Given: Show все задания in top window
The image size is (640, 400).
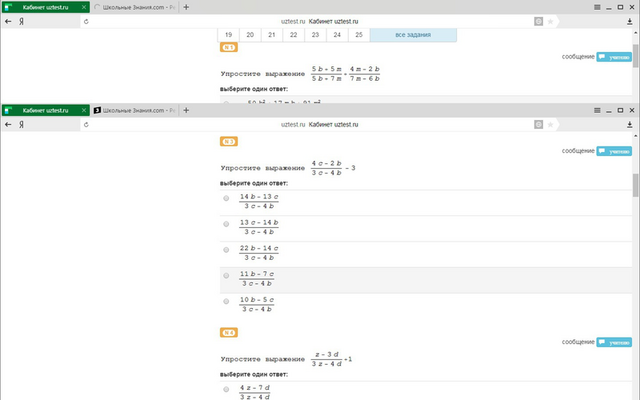Looking at the screenshot, I should 413,35.
